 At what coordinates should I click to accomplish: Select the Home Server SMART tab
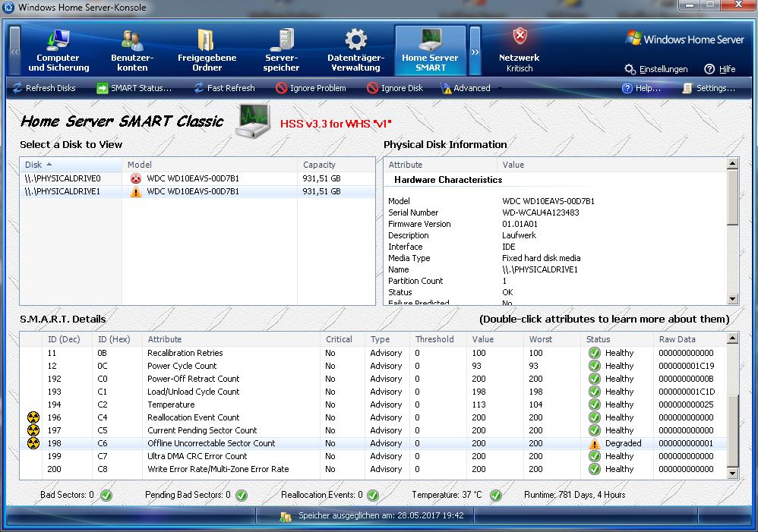[x=430, y=50]
